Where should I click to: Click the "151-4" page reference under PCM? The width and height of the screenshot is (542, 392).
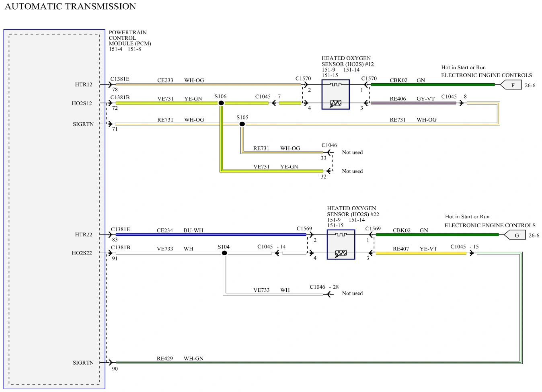(x=116, y=49)
